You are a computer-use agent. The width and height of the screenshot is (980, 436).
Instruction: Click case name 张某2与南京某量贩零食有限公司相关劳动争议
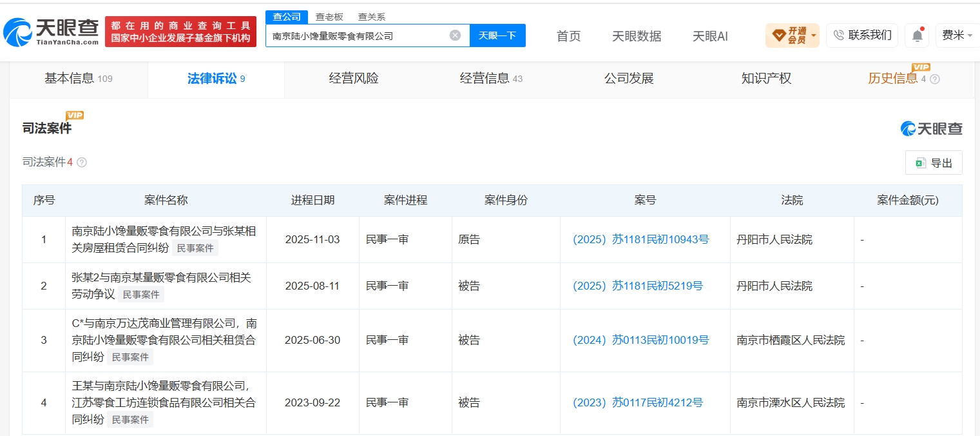point(161,286)
